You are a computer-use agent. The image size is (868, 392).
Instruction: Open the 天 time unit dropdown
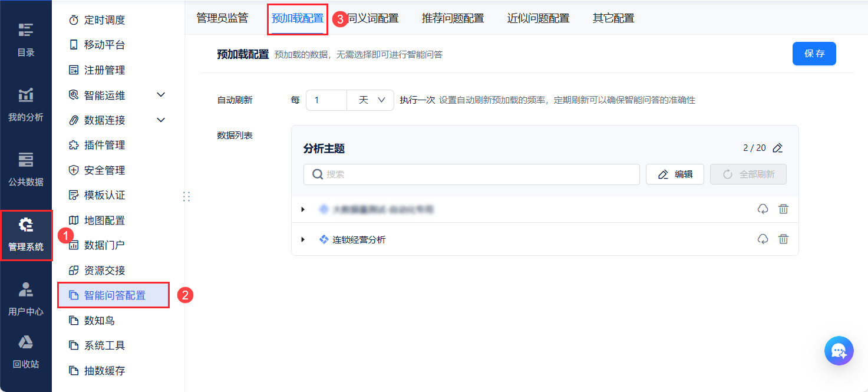[x=370, y=100]
